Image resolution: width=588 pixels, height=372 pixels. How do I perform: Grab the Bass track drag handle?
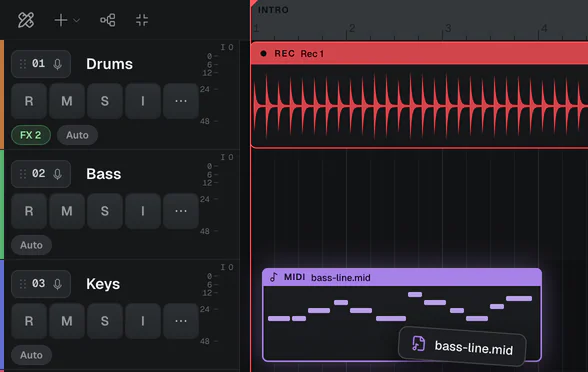tap(23, 174)
